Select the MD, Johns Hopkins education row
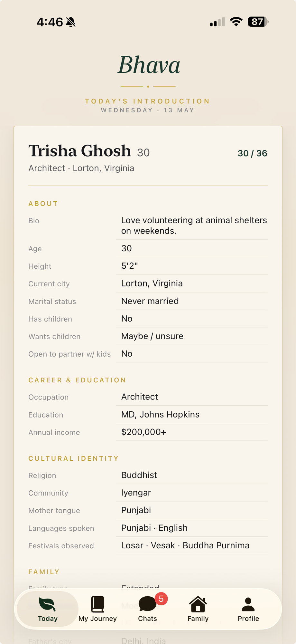296x644 pixels. (x=148, y=415)
